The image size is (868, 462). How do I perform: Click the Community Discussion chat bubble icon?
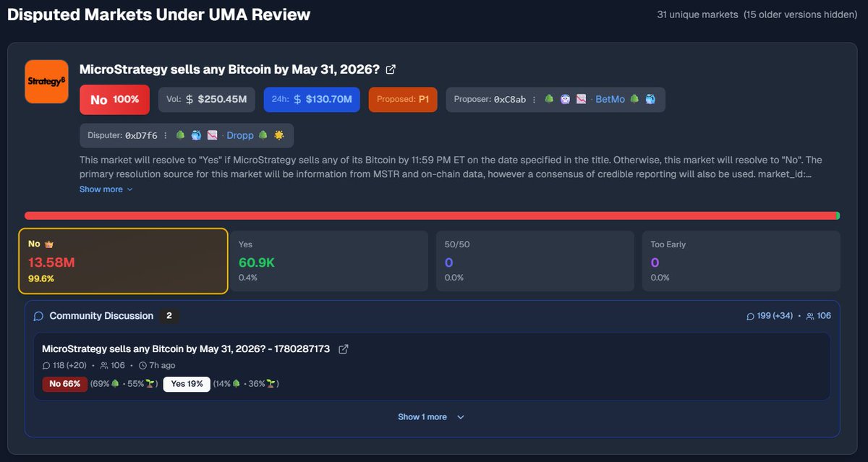coord(39,316)
